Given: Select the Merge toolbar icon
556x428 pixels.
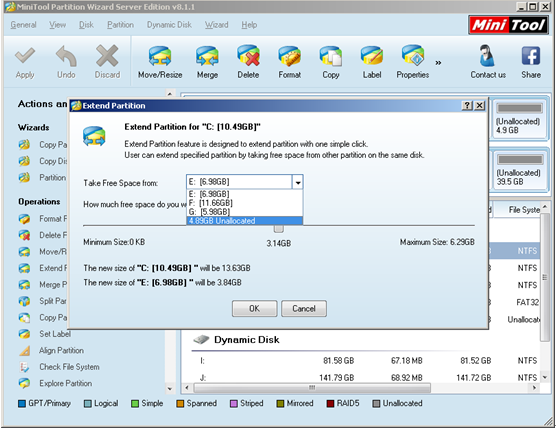Looking at the screenshot, I should 207,56.
